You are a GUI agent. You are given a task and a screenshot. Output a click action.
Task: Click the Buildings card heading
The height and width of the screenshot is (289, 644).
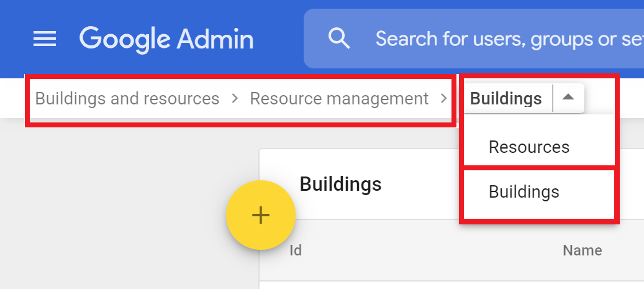(340, 184)
